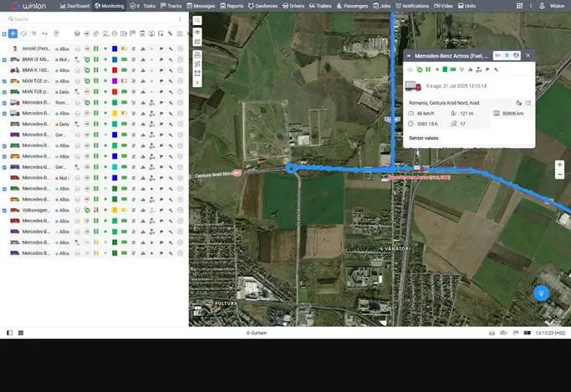Click the list layout icon in bottom bar
The height and width of the screenshot is (392, 571).
coord(21,333)
